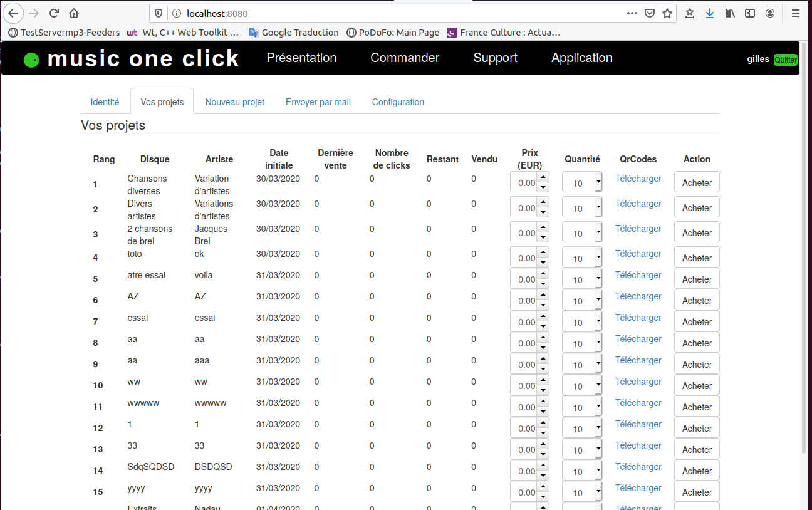The width and height of the screenshot is (812, 510).
Task: Open the Configuration tab
Action: point(398,102)
